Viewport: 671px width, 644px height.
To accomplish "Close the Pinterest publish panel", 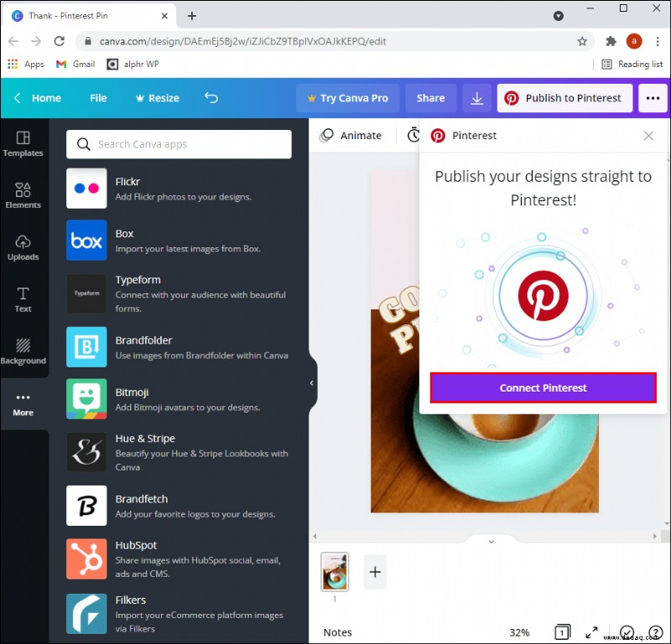I will coord(648,136).
